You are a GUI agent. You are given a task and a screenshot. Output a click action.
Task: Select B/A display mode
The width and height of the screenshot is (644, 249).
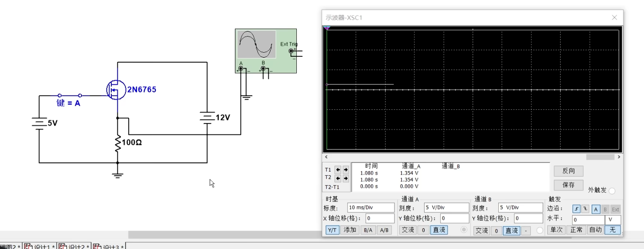(368, 230)
